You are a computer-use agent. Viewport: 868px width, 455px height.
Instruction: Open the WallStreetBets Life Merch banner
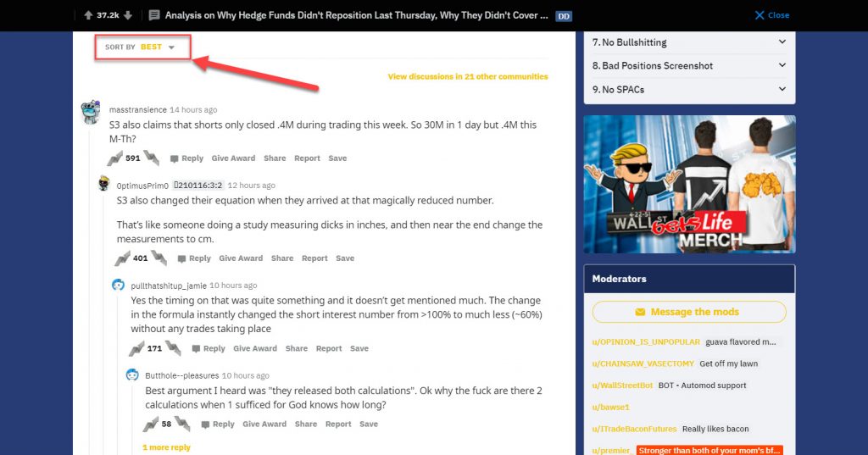point(689,185)
